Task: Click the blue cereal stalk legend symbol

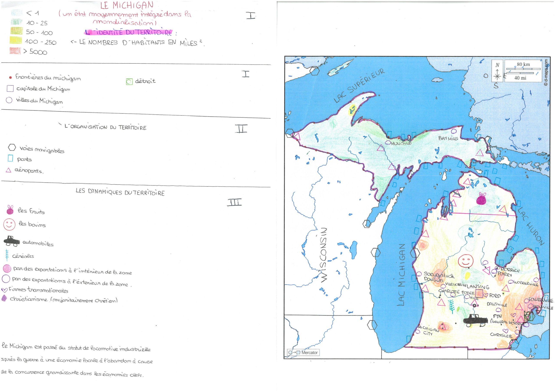Action: (x=7, y=255)
